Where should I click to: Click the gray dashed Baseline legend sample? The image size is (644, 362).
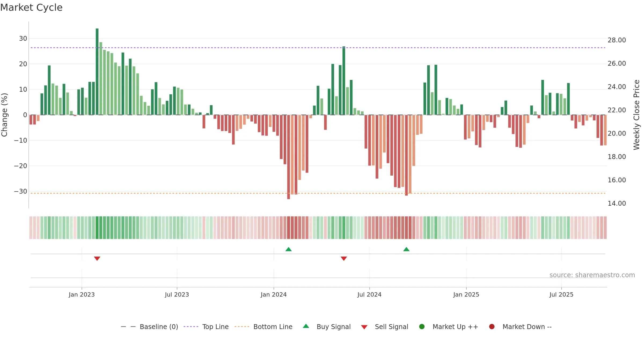click(x=128, y=327)
